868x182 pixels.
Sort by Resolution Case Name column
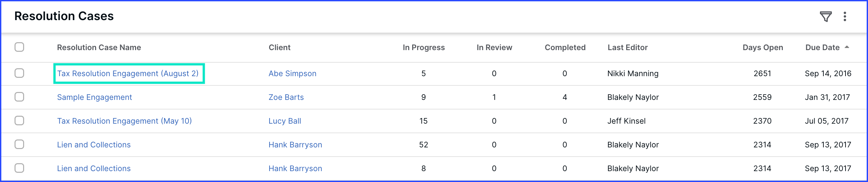tap(99, 47)
